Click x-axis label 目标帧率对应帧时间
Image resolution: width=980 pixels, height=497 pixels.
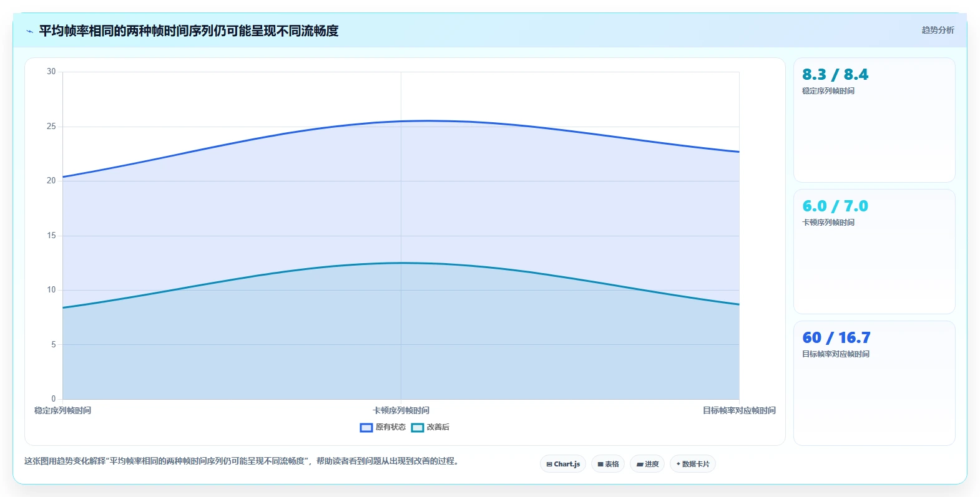[x=739, y=410]
